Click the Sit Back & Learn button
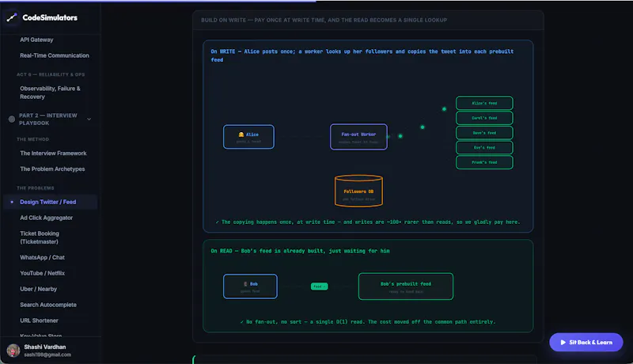 click(586, 342)
